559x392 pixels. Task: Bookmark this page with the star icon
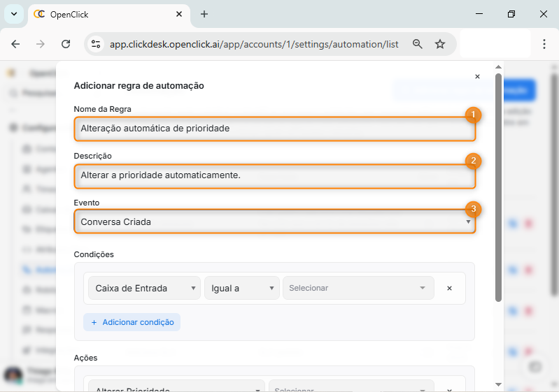click(x=440, y=44)
